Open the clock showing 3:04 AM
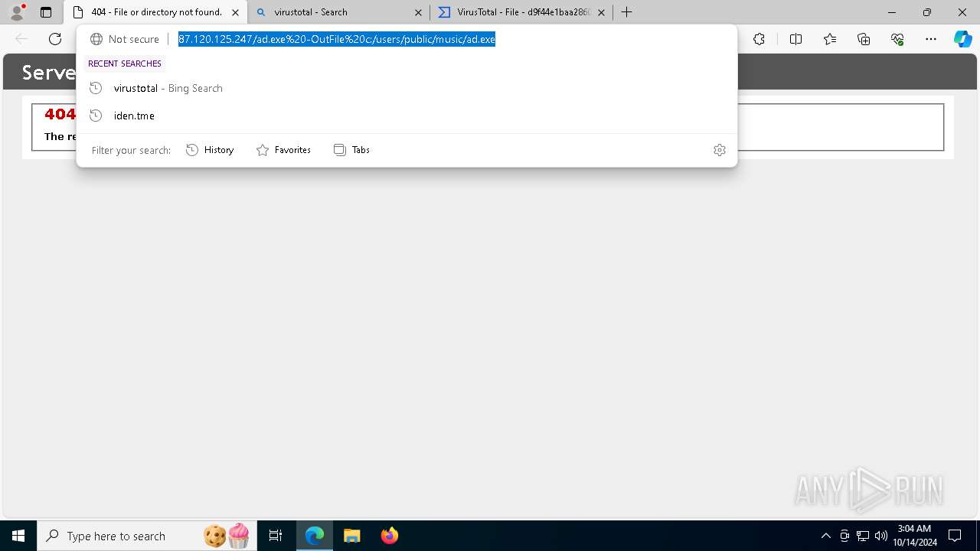 915,536
